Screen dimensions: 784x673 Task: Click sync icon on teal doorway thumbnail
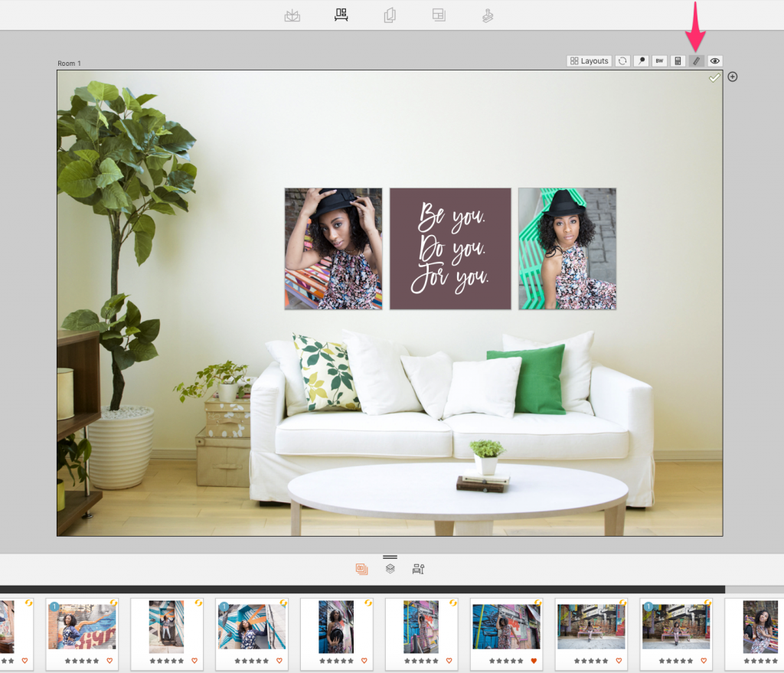(x=198, y=603)
